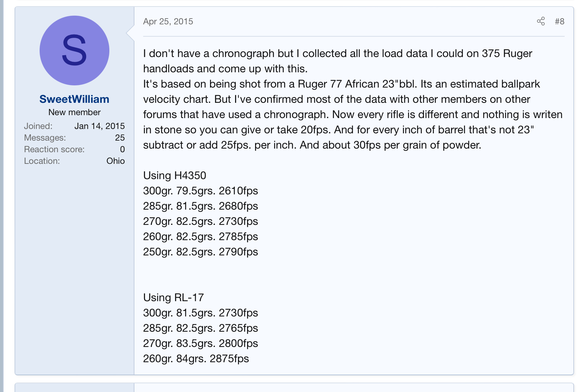Click the Location: label in user info
577x392 pixels.
(42, 161)
